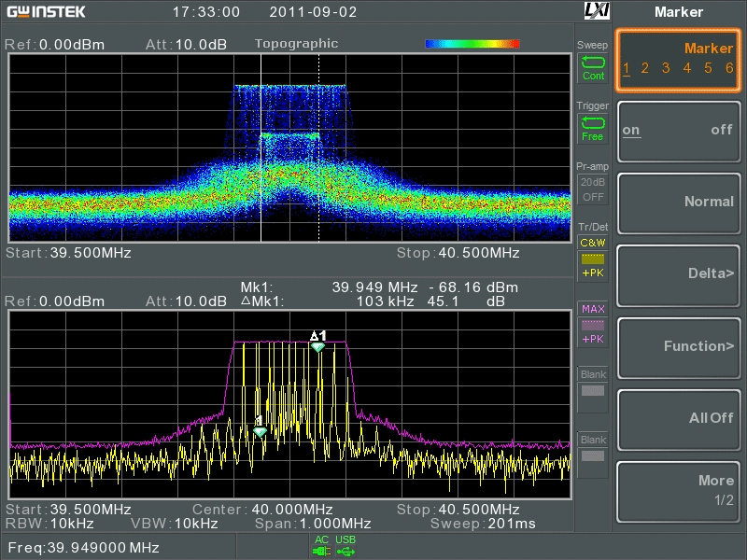Screen dimensions: 747x560
Task: Click the Trigger Free status icon
Action: tap(593, 128)
